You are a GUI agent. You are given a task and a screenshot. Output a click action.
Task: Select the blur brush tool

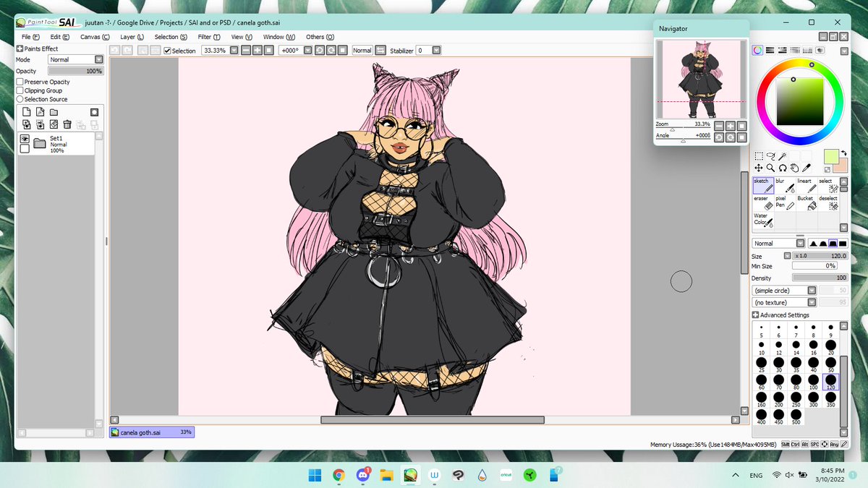pos(785,185)
